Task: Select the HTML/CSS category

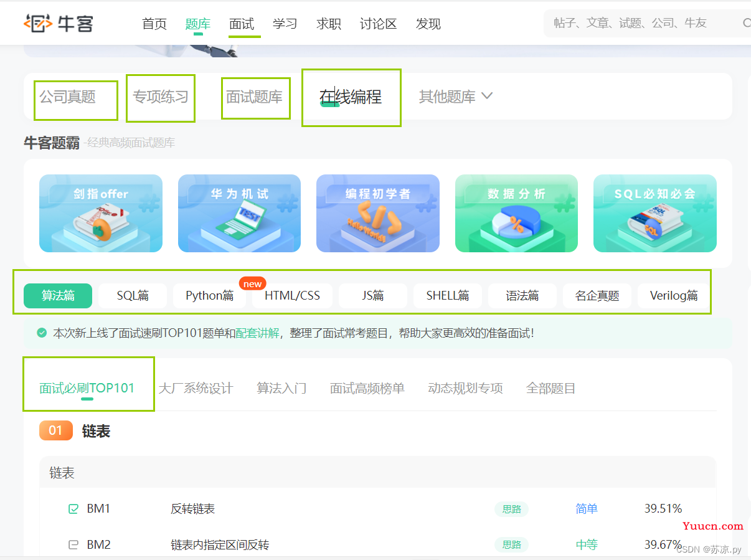Action: (292, 296)
